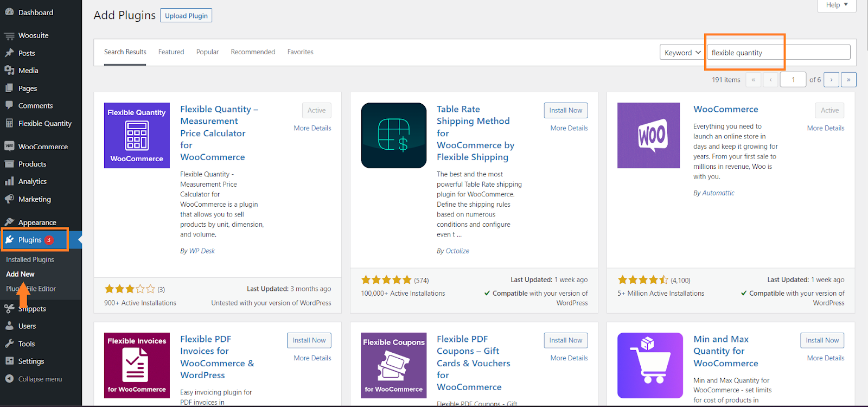Click the Collapse menu arrow icon
Image resolution: width=868 pixels, height=407 pixels.
click(x=9, y=379)
